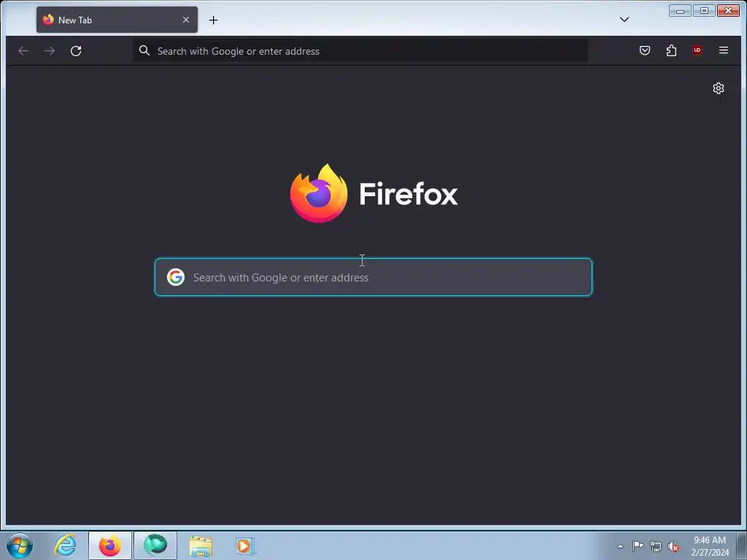Close the New Tab tab
This screenshot has height=560, width=747.
point(186,20)
